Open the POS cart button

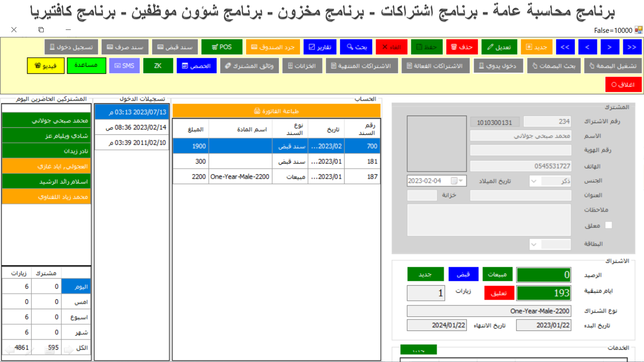coord(222,47)
